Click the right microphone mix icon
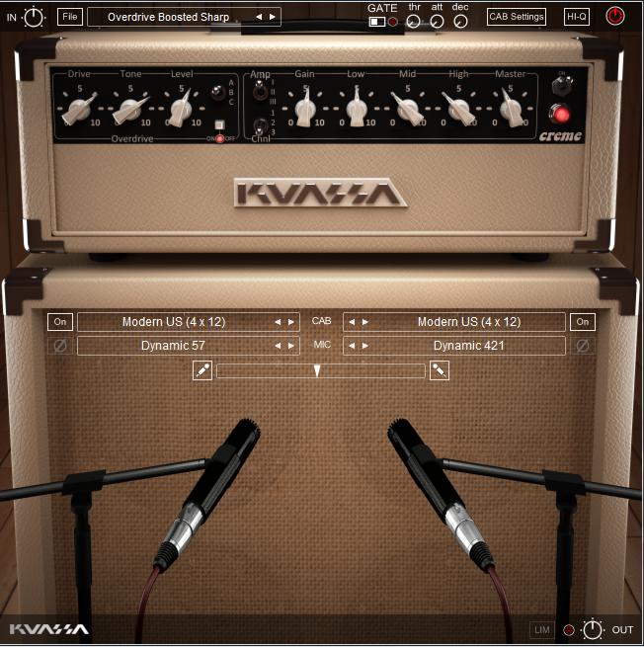644x647 pixels. pyautogui.click(x=440, y=370)
